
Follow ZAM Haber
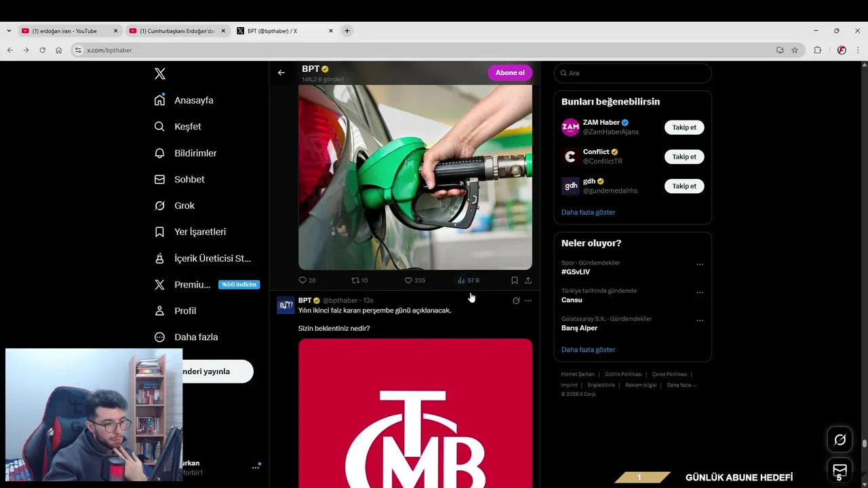click(684, 127)
